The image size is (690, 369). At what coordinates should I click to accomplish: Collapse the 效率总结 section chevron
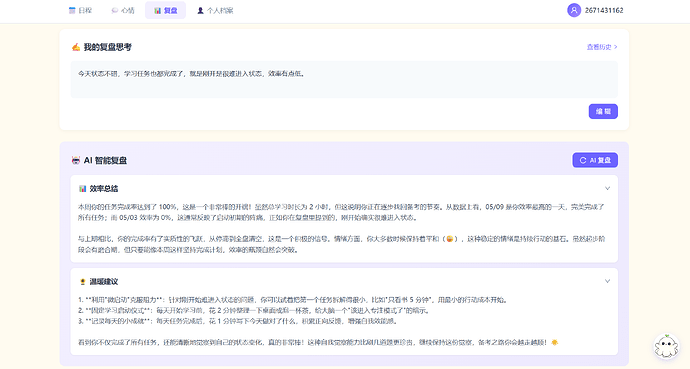point(607,188)
